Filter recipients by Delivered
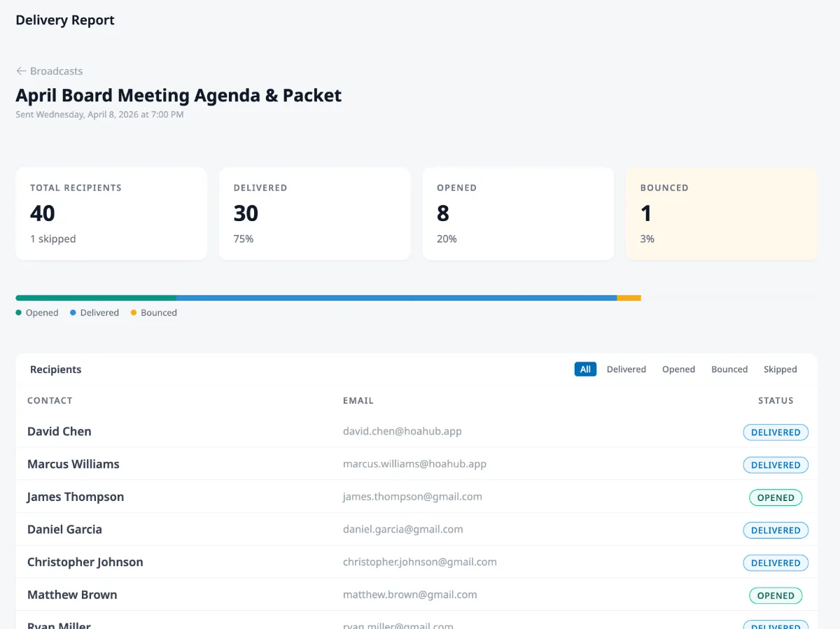The image size is (840, 629). click(x=626, y=369)
